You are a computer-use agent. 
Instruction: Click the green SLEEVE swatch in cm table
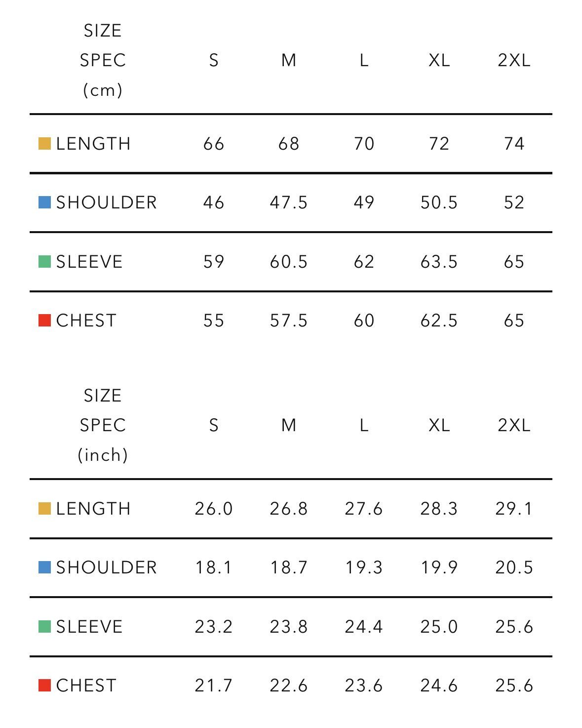point(44,262)
